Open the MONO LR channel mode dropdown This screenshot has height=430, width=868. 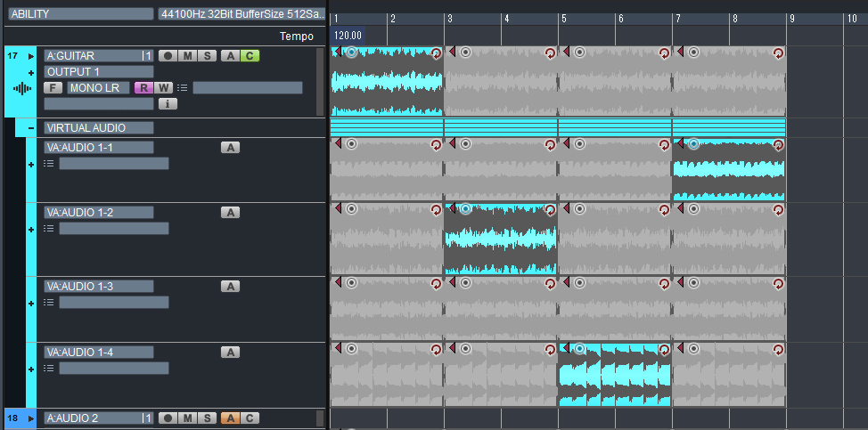[99, 87]
